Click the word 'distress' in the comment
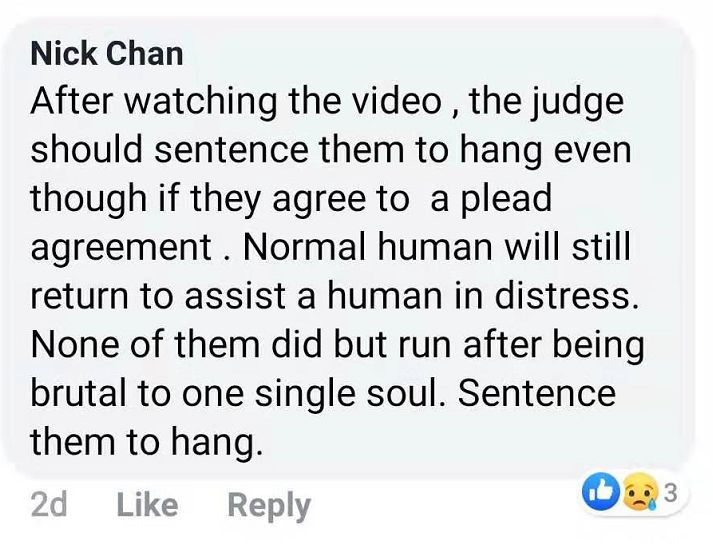This screenshot has width=713, height=544. pyautogui.click(x=565, y=296)
